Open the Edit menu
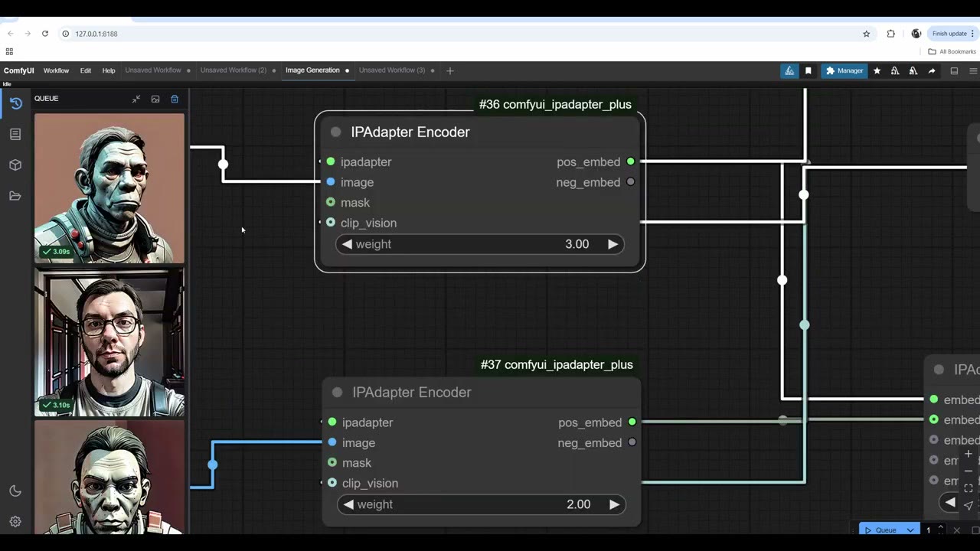The image size is (980, 551). [x=86, y=70]
